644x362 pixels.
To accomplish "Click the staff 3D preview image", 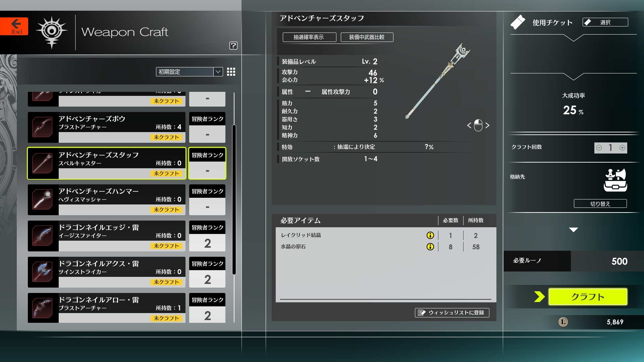I will tap(438, 81).
